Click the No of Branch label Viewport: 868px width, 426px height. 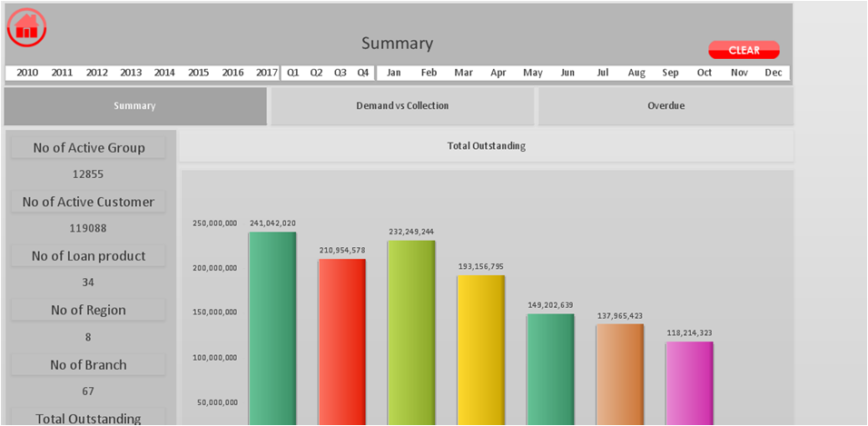(x=89, y=365)
